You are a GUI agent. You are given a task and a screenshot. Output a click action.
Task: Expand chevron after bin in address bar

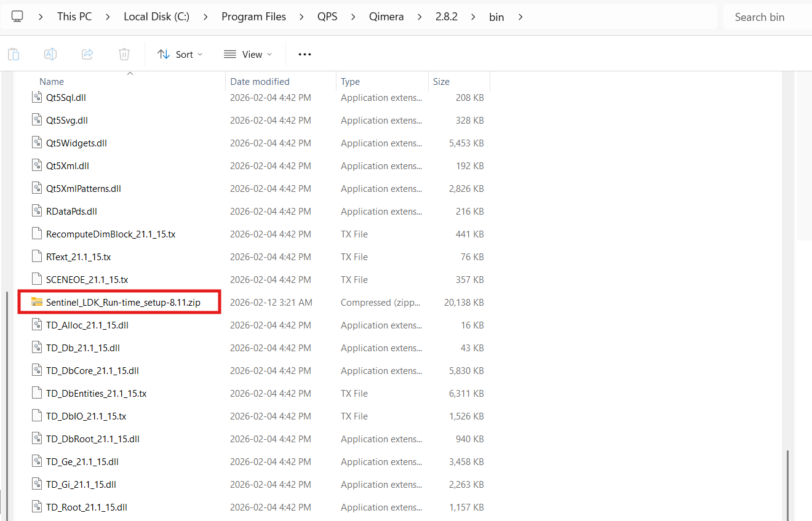coord(520,17)
